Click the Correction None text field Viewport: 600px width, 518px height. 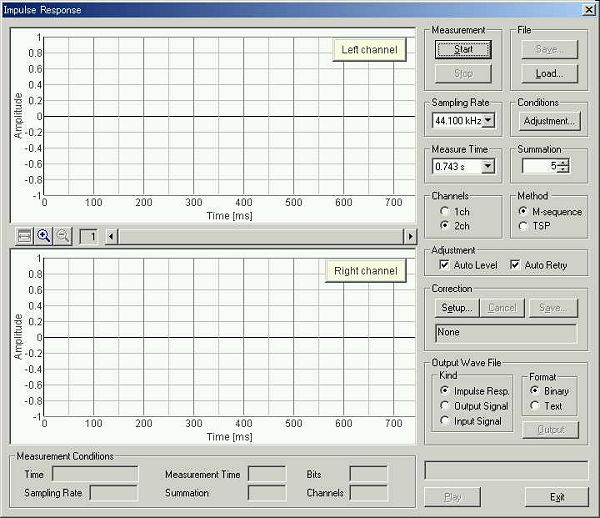tap(506, 333)
